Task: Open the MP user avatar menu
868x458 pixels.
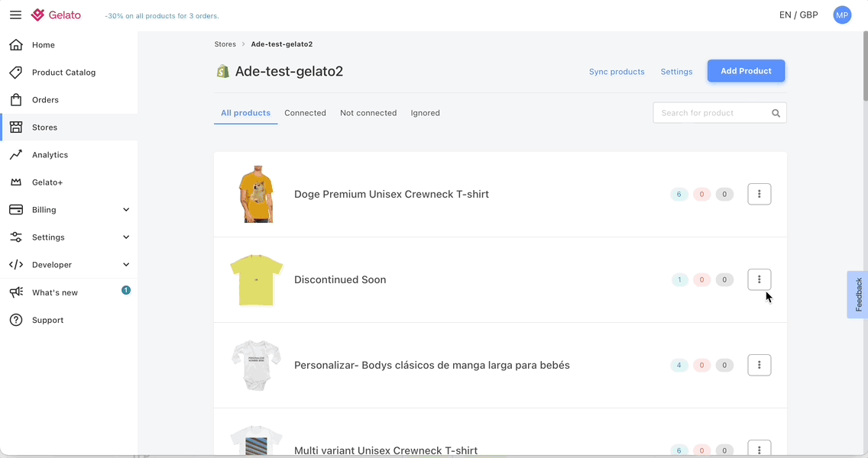Action: pyautogui.click(x=842, y=15)
